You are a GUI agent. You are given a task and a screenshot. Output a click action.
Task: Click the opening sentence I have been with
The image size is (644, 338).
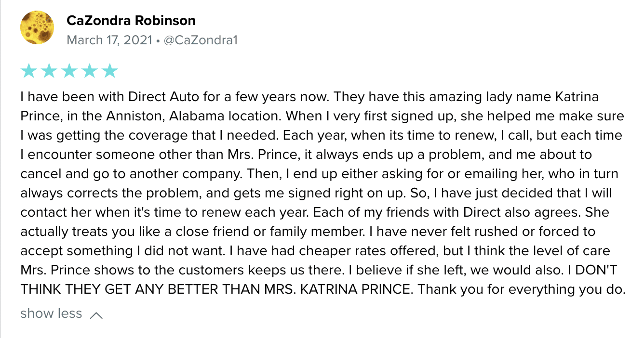point(174,97)
